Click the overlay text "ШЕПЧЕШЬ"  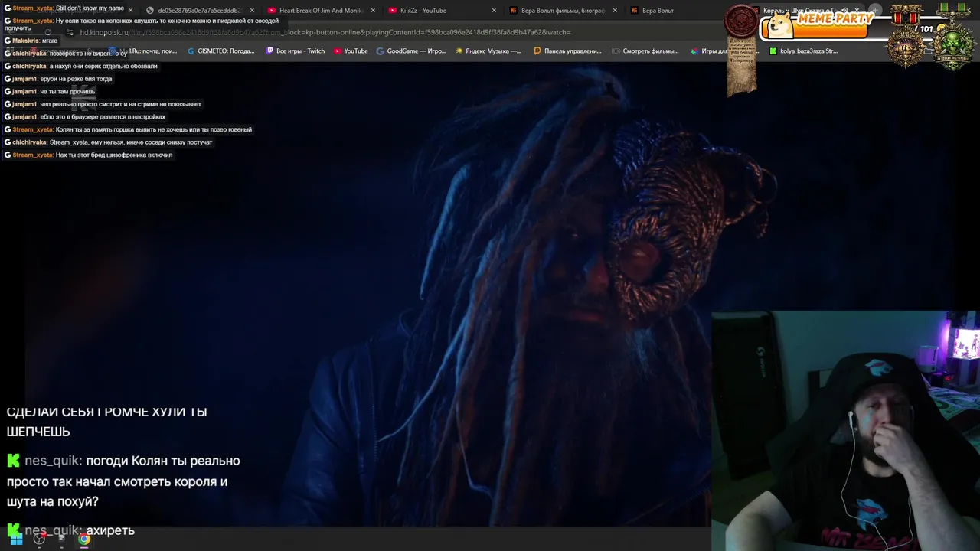point(38,432)
